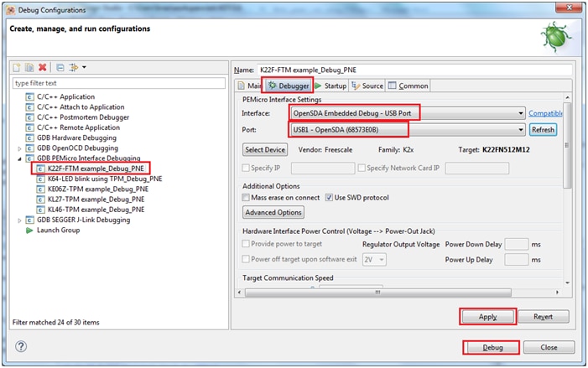
Task: Select C/C++ Attach to Application entry
Action: point(81,107)
